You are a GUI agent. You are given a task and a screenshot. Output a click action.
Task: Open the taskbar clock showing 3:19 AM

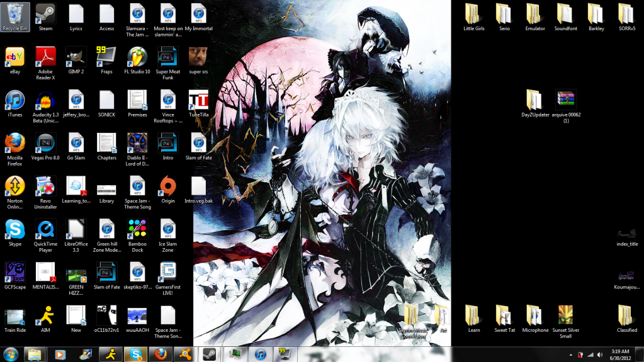point(620,354)
